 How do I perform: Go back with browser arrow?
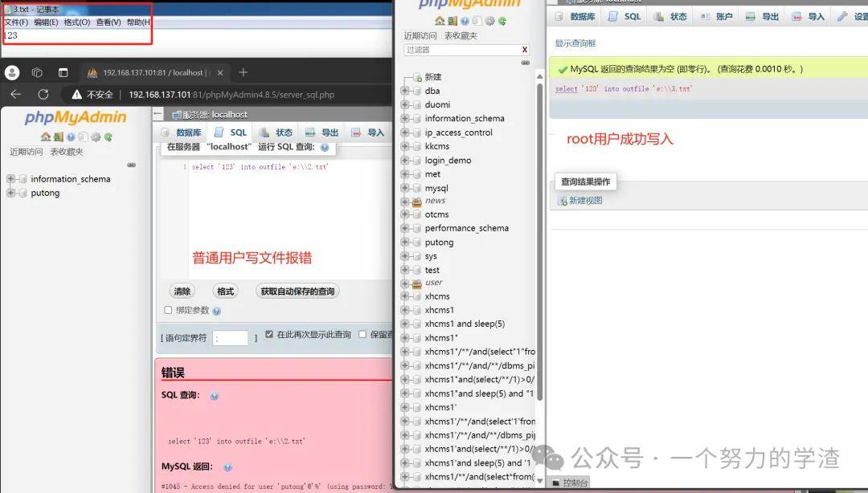(x=15, y=95)
